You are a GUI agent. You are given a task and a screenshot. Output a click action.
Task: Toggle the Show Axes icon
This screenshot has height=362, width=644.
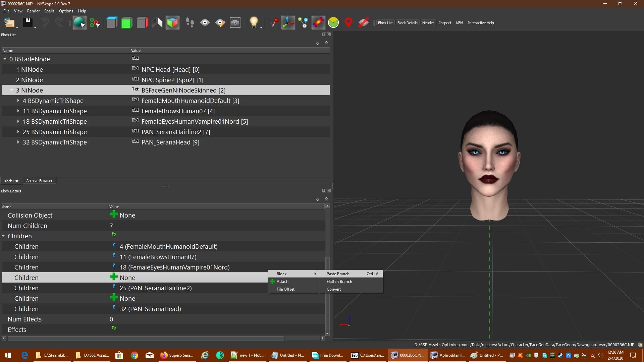pos(288,23)
